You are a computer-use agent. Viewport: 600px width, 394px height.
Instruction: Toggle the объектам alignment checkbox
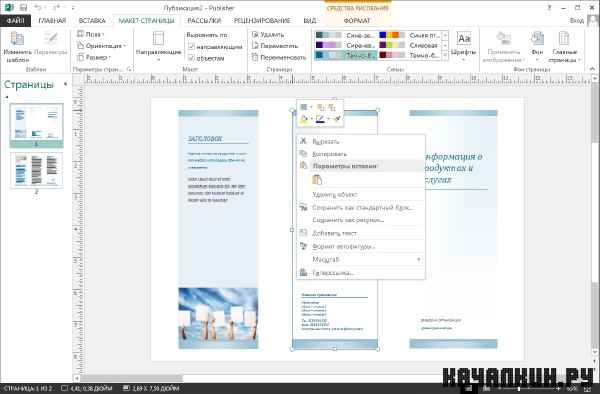191,58
